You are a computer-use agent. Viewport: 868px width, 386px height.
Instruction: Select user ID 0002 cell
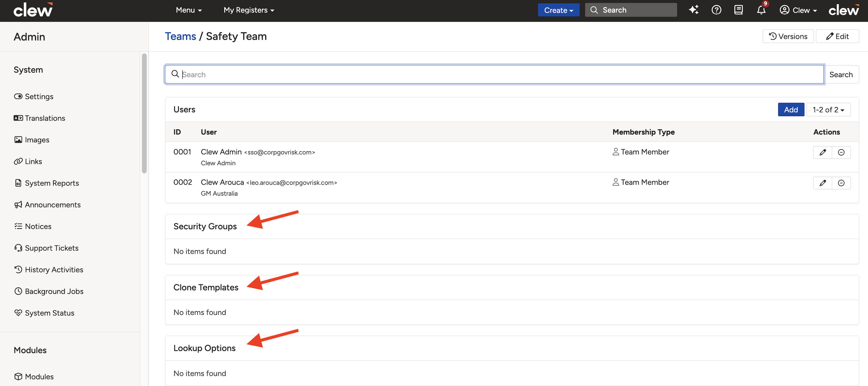[x=183, y=182]
